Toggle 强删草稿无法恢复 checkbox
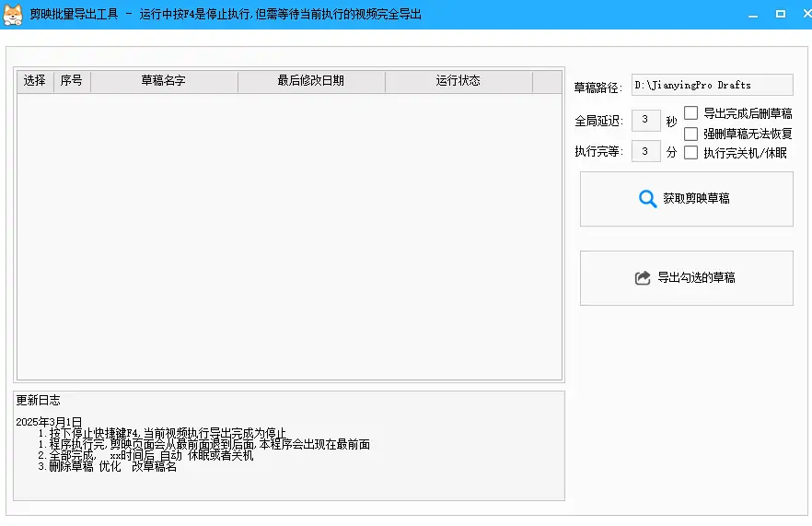This screenshot has width=812, height=526. tap(690, 134)
